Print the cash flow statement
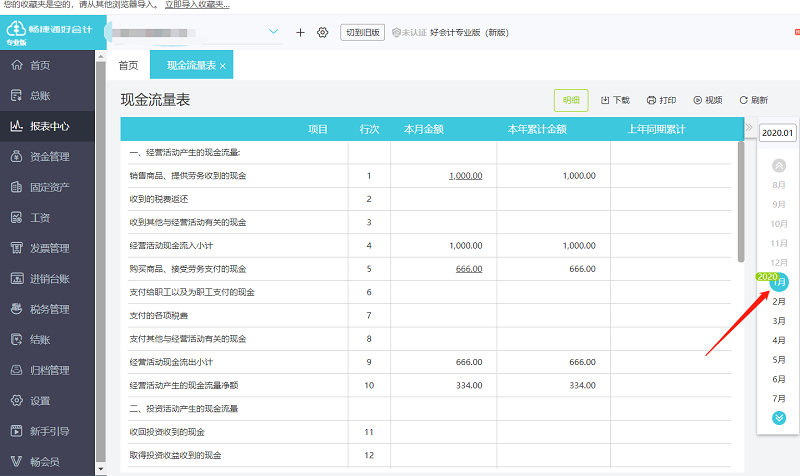This screenshot has height=476, width=800. pos(661,100)
